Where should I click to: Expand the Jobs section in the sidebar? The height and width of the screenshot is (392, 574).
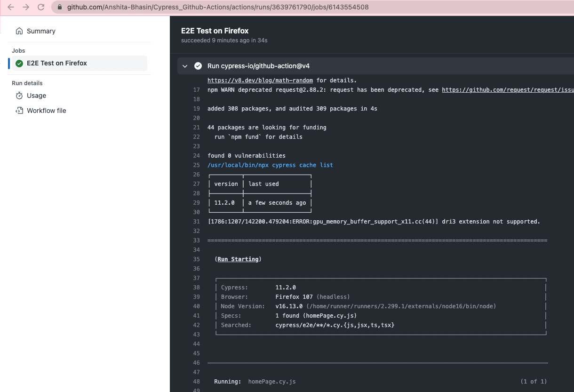[18, 50]
